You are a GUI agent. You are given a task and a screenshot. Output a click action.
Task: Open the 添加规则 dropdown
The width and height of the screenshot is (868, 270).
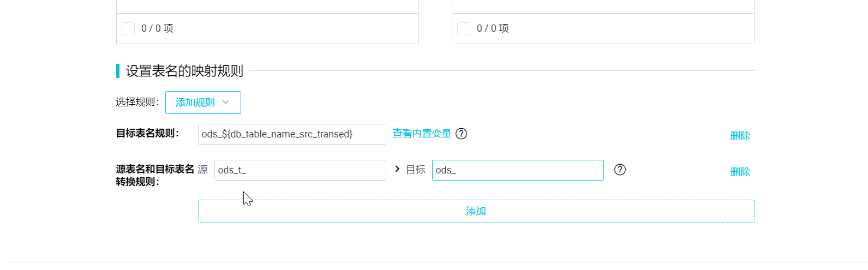[203, 103]
